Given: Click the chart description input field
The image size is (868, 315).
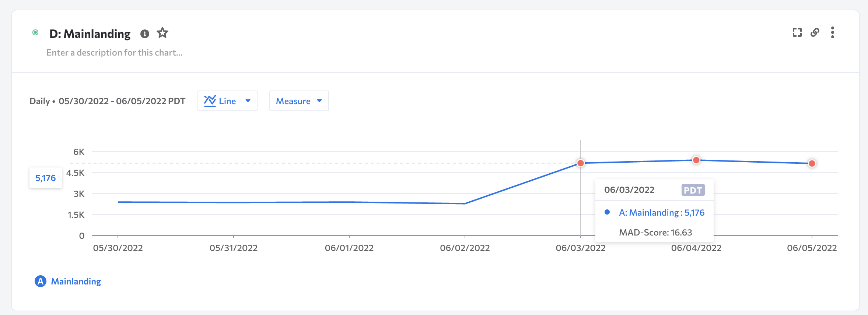Looking at the screenshot, I should [115, 53].
